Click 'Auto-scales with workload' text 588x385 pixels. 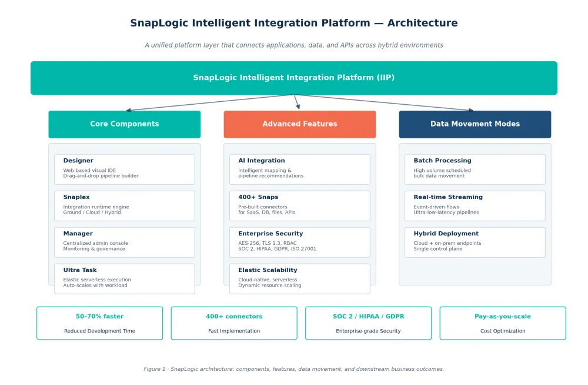pyautogui.click(x=95, y=285)
